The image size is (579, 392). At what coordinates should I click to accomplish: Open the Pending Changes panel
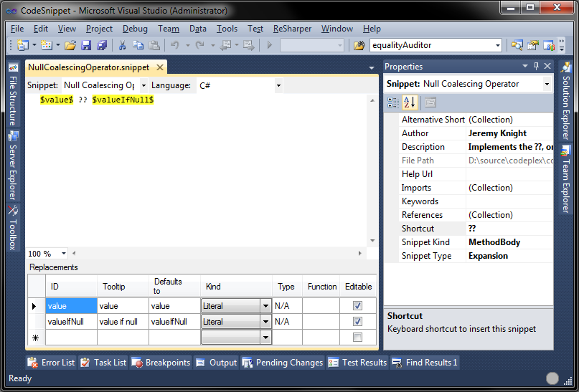point(283,363)
